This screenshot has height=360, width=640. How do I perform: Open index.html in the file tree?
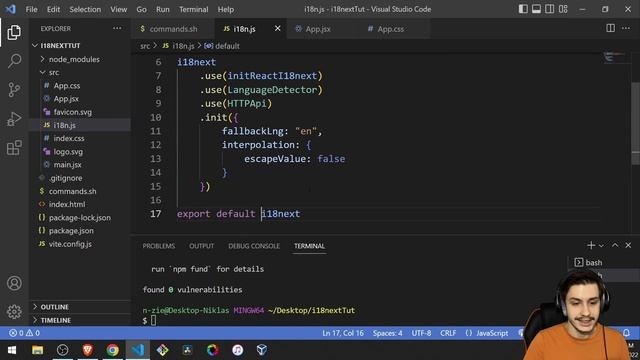coord(67,204)
